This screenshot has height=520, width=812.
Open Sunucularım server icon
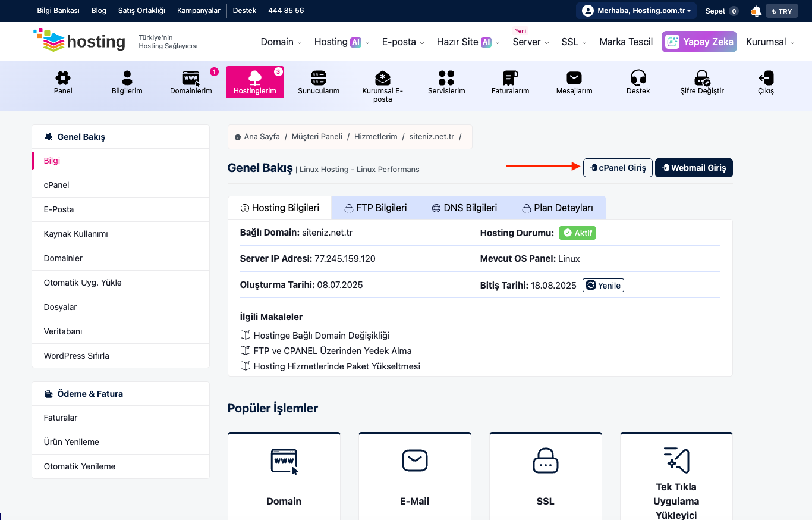point(319,78)
